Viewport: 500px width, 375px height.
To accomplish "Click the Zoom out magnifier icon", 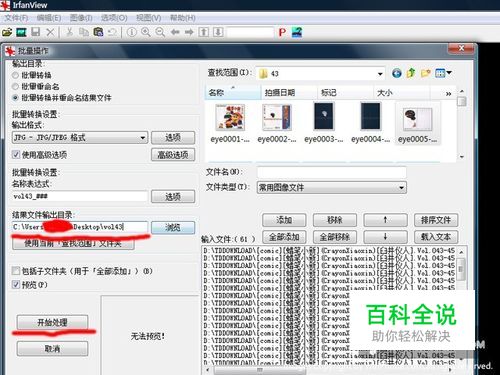I will [160, 32].
